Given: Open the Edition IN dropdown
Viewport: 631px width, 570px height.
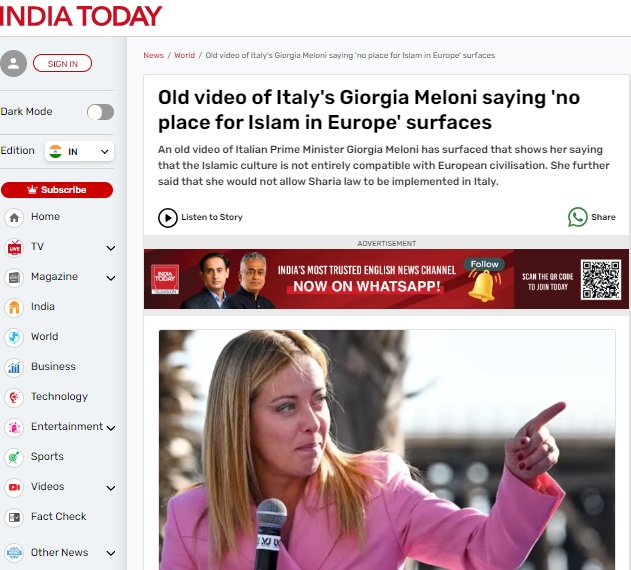Looking at the screenshot, I should pos(79,151).
